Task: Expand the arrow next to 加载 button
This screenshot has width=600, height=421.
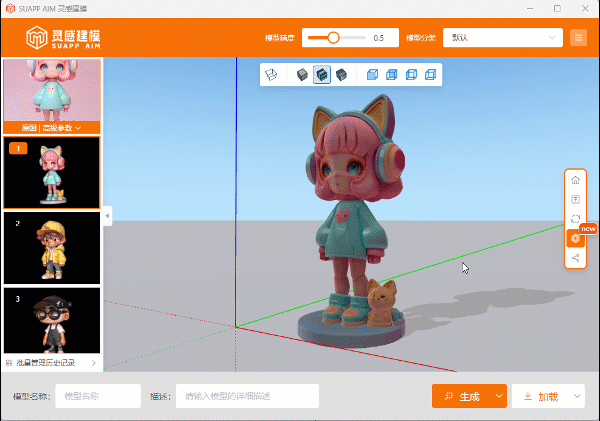Action: [577, 396]
